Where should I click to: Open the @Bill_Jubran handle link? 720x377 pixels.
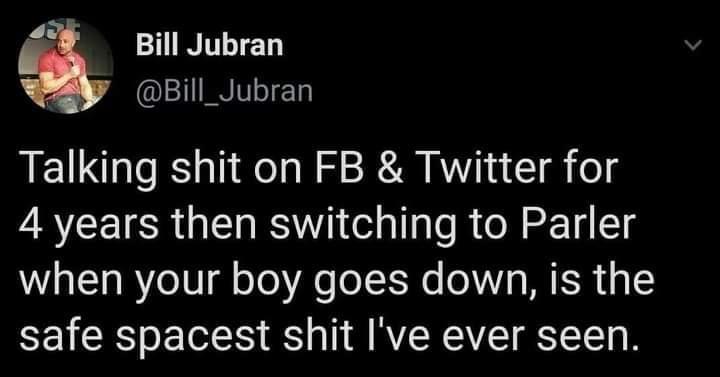click(224, 92)
